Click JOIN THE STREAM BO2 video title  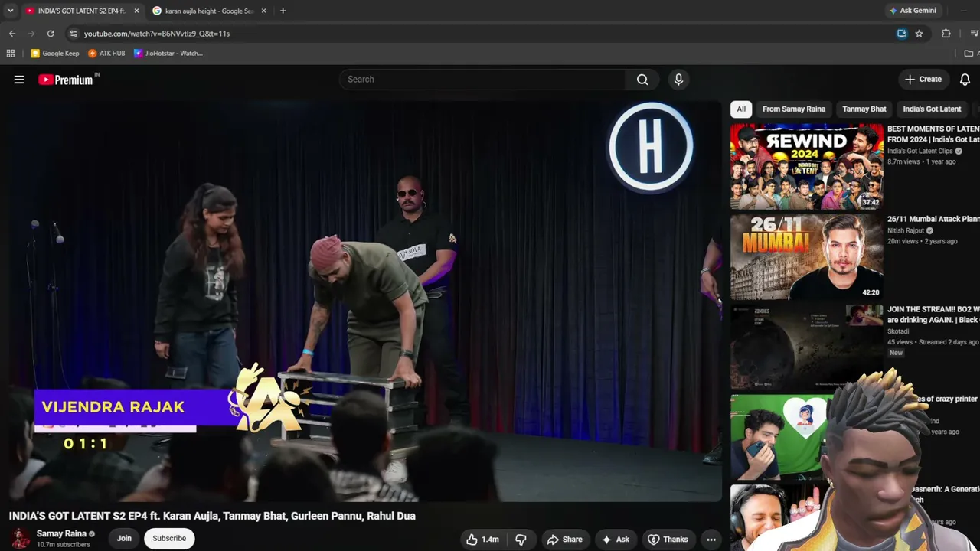[933, 315]
